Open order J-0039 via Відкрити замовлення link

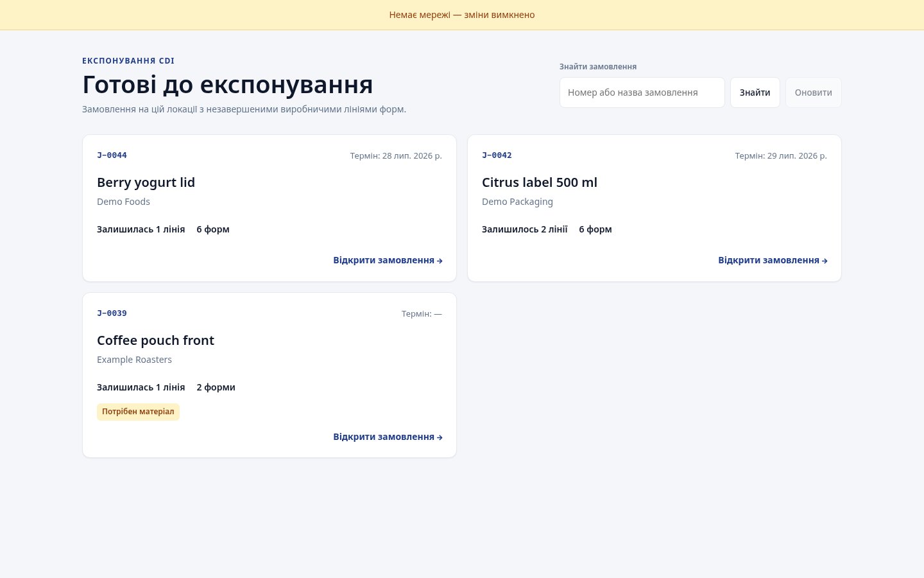pos(388,437)
